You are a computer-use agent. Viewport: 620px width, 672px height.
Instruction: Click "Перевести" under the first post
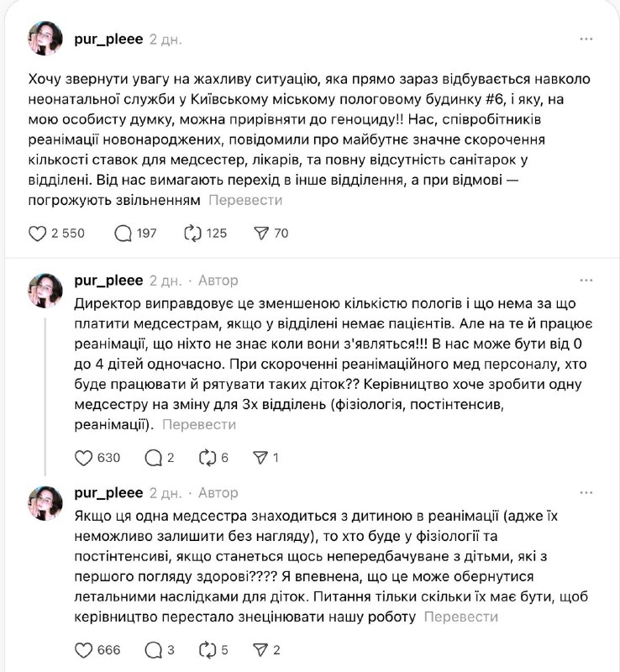pyautogui.click(x=245, y=201)
